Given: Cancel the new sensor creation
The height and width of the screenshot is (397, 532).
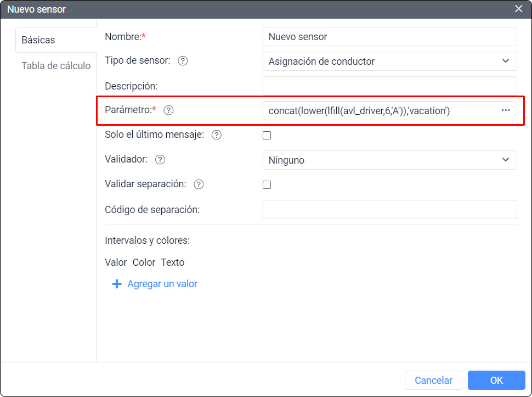Looking at the screenshot, I should (433, 380).
